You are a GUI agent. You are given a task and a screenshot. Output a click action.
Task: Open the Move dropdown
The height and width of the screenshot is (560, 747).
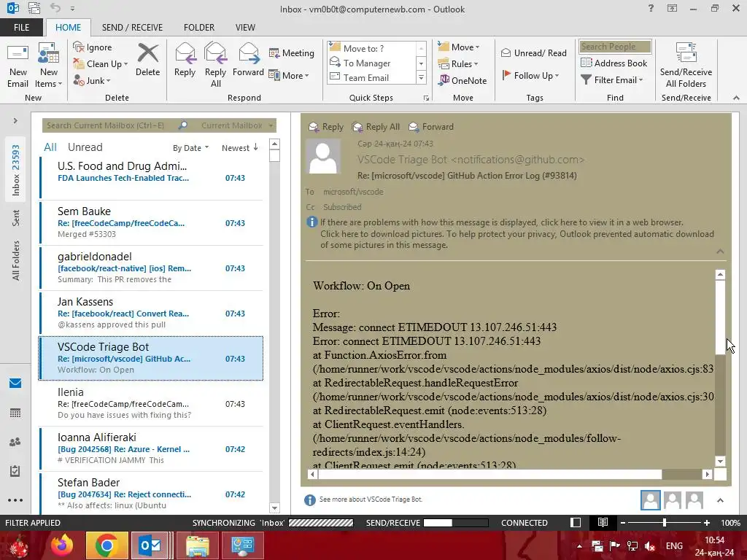pyautogui.click(x=458, y=47)
